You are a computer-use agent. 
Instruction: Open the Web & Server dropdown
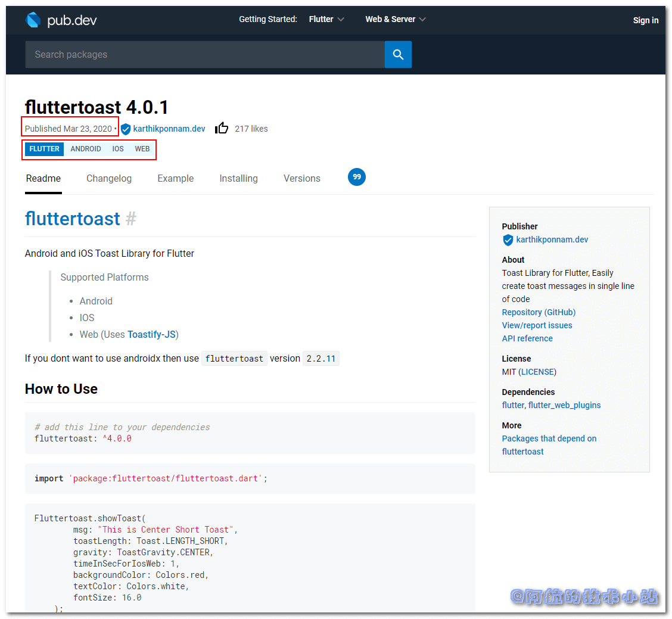coord(395,19)
